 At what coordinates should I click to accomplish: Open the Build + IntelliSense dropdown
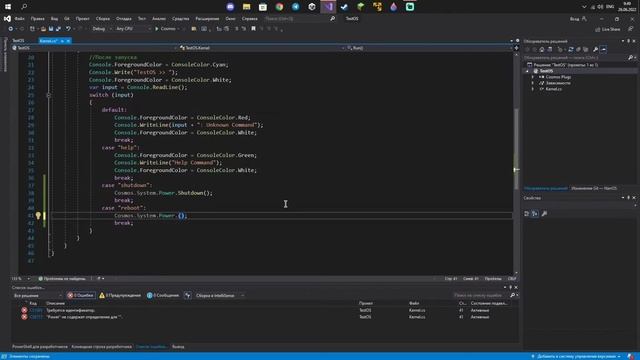[x=220, y=295]
